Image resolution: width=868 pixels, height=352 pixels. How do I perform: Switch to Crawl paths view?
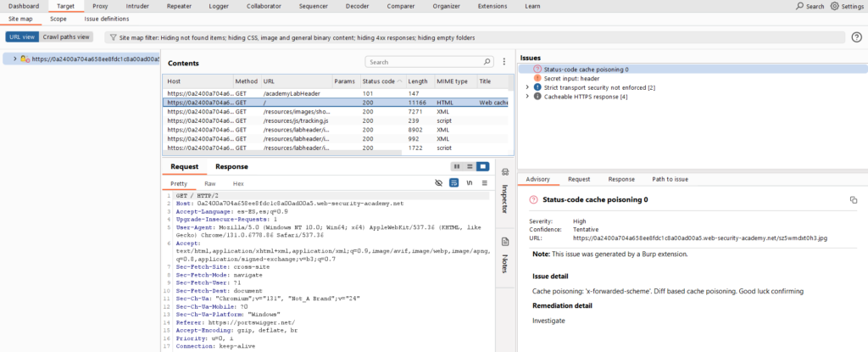[66, 37]
